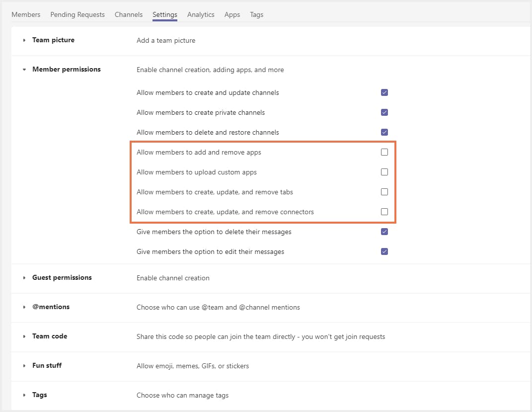Uncheck allow members to delete and restore channels
The image size is (532, 412).
pos(384,132)
